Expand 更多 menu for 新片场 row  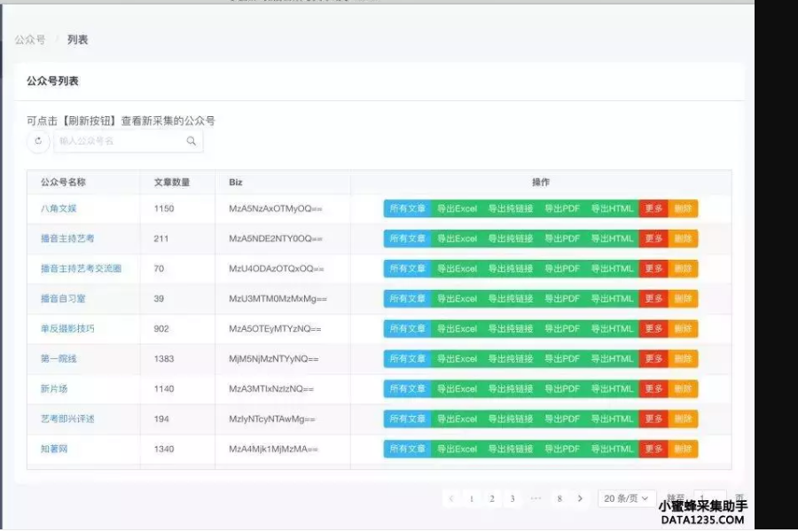[653, 388]
